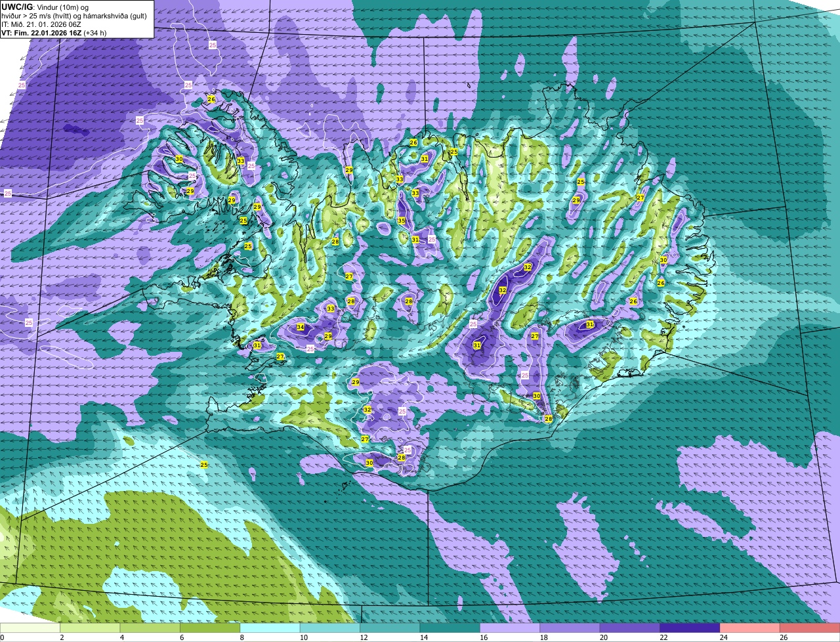Pick the pale cream swatch left of 2

[x=30, y=628]
